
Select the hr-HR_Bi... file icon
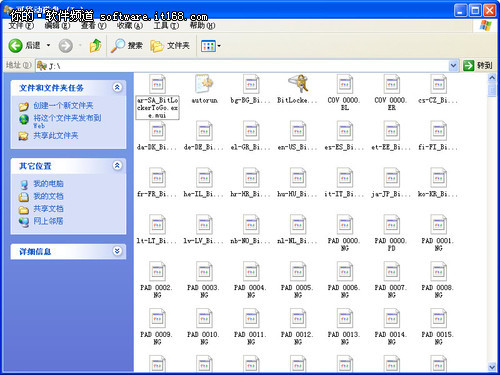point(251,178)
